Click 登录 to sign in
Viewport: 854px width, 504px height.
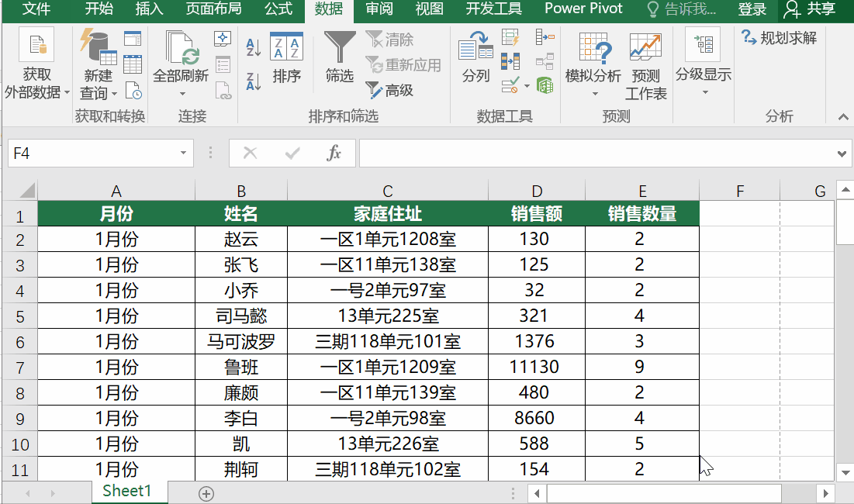point(751,9)
